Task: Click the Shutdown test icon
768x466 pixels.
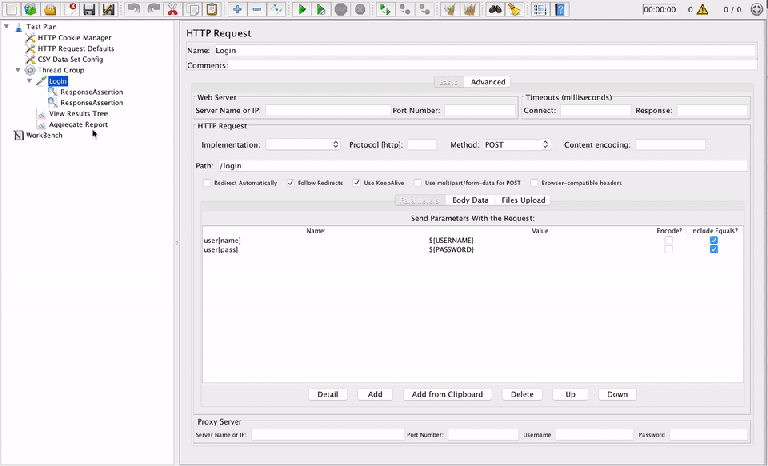Action: [360, 9]
